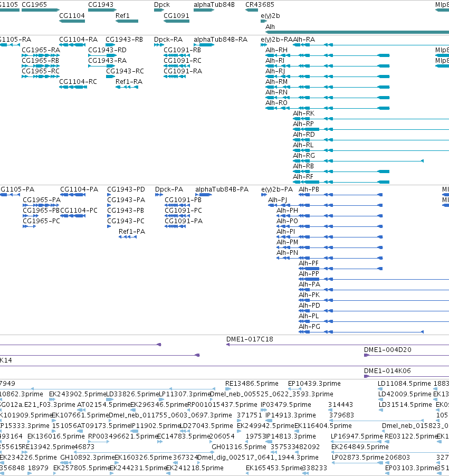
Task: Select the CG1091 gene bar
Action: (176, 21)
